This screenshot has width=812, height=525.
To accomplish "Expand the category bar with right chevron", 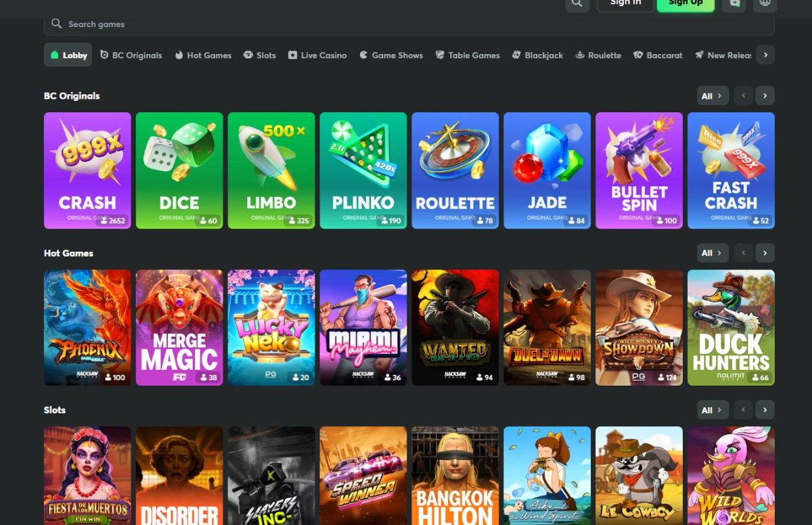I will pyautogui.click(x=765, y=55).
